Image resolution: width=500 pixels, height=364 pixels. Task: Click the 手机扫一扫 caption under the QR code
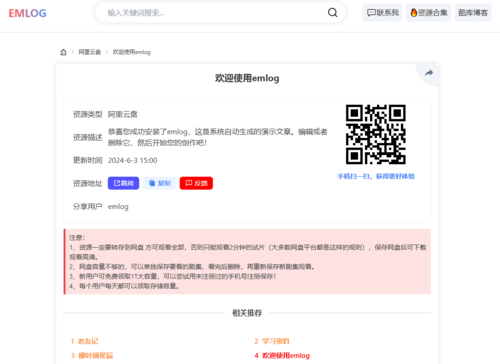point(376,176)
